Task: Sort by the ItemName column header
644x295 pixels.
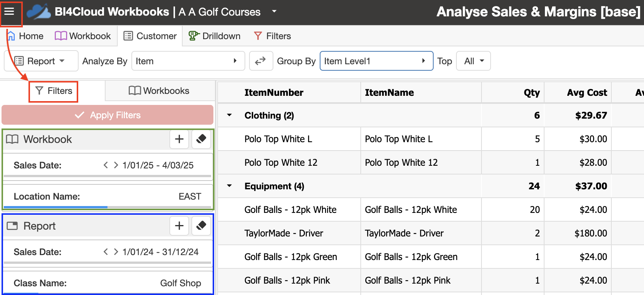Action: pyautogui.click(x=389, y=92)
